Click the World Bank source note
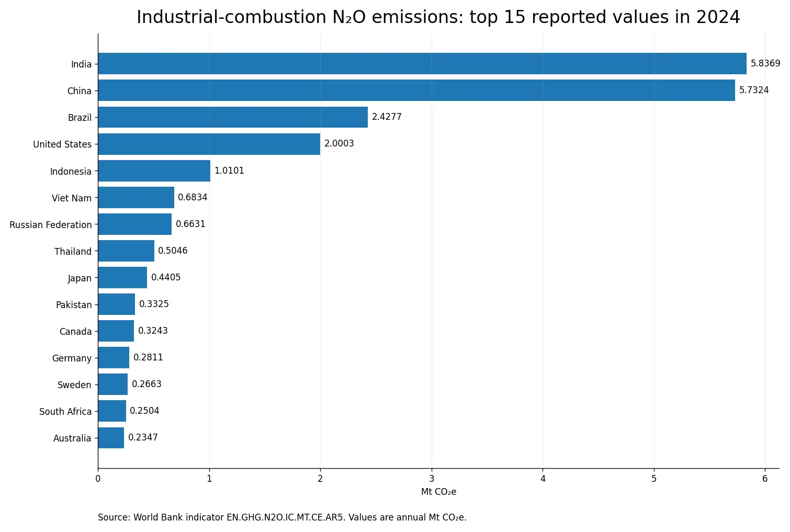 point(282,517)
